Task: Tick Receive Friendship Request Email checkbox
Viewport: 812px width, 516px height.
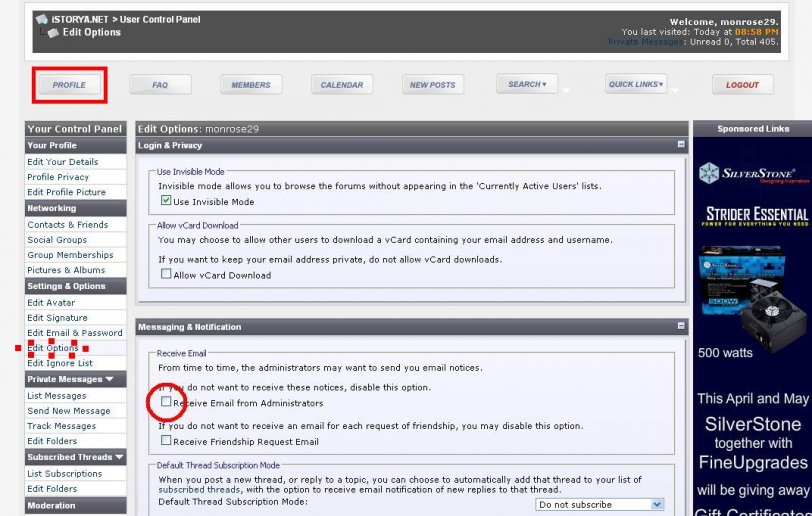Action: tap(167, 440)
